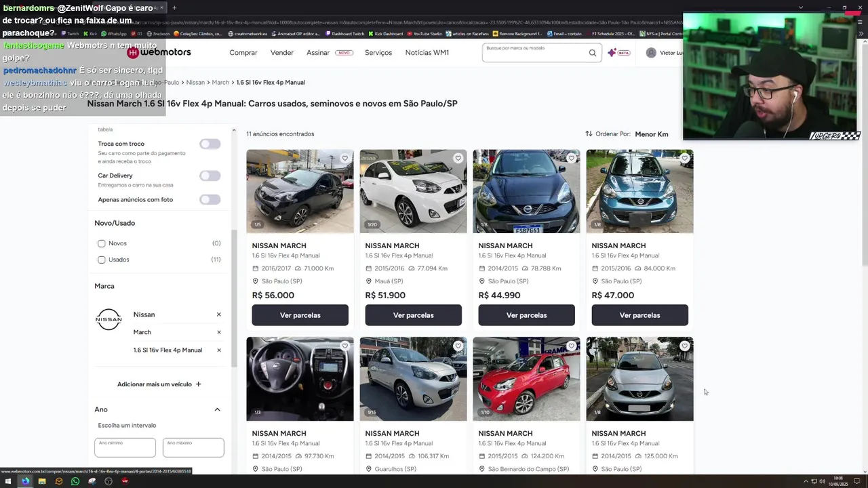The image size is (868, 488).
Task: Open Notícias WM1 menu
Action: click(427, 53)
